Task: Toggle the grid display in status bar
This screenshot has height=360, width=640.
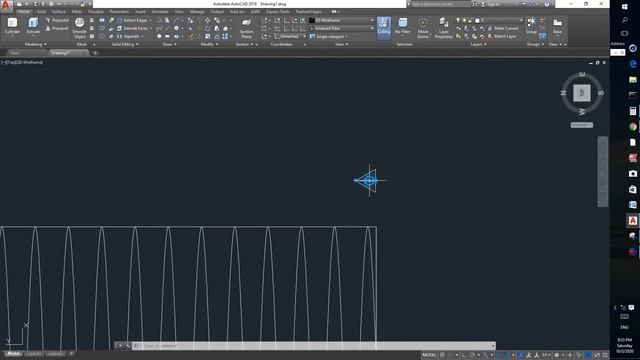Action: click(x=442, y=355)
